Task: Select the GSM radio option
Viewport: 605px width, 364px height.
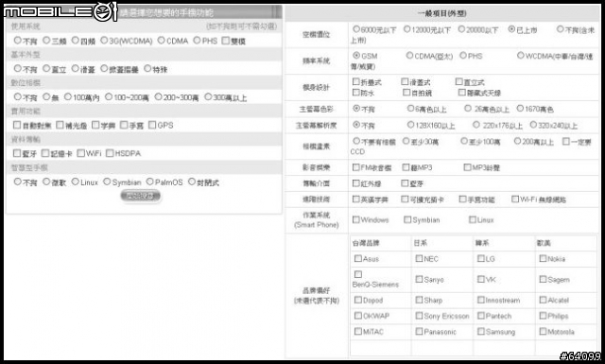Action: pyautogui.click(x=356, y=56)
